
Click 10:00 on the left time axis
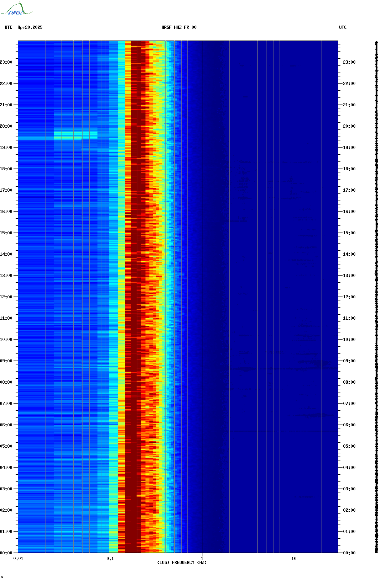(x=6, y=340)
